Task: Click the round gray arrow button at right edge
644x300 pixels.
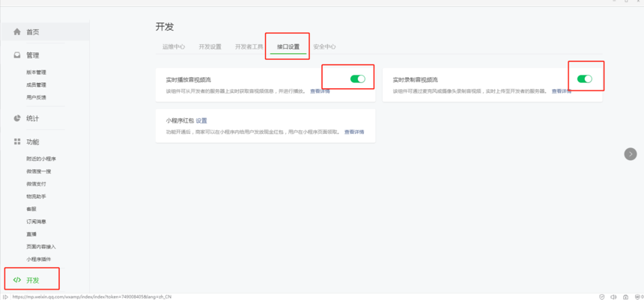Action: pos(631,153)
